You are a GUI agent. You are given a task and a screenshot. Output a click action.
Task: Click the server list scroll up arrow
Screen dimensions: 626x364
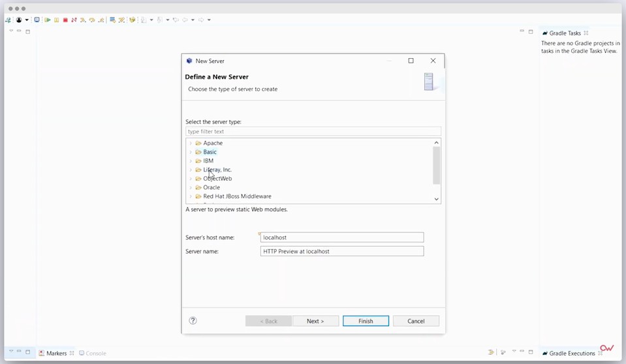436,142
